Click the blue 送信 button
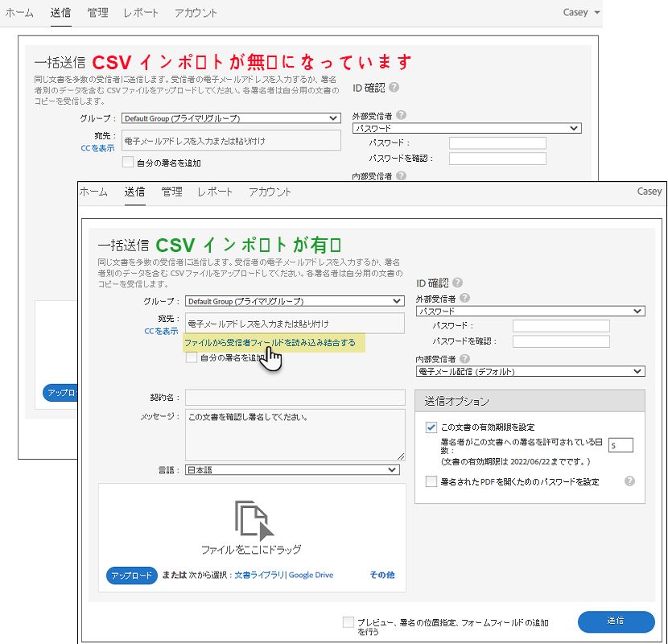 (x=616, y=621)
